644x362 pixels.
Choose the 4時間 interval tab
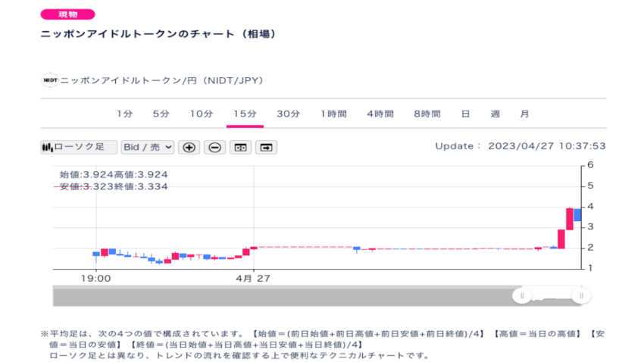380,114
